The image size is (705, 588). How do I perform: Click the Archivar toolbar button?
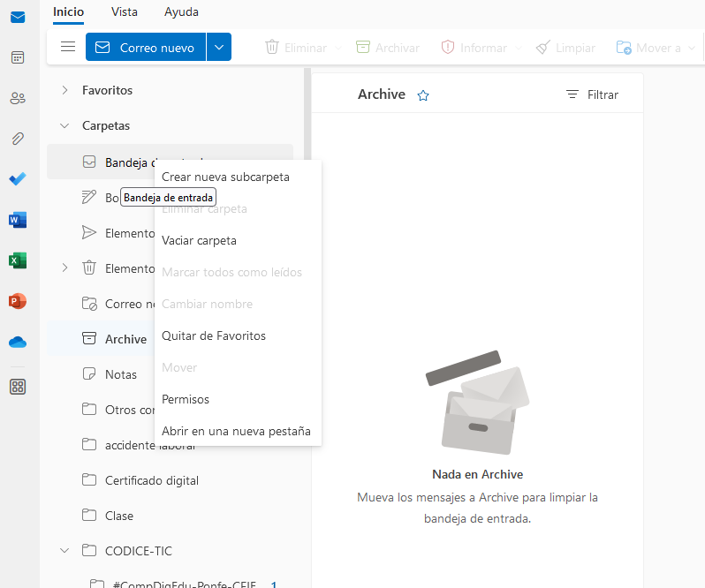pyautogui.click(x=388, y=48)
